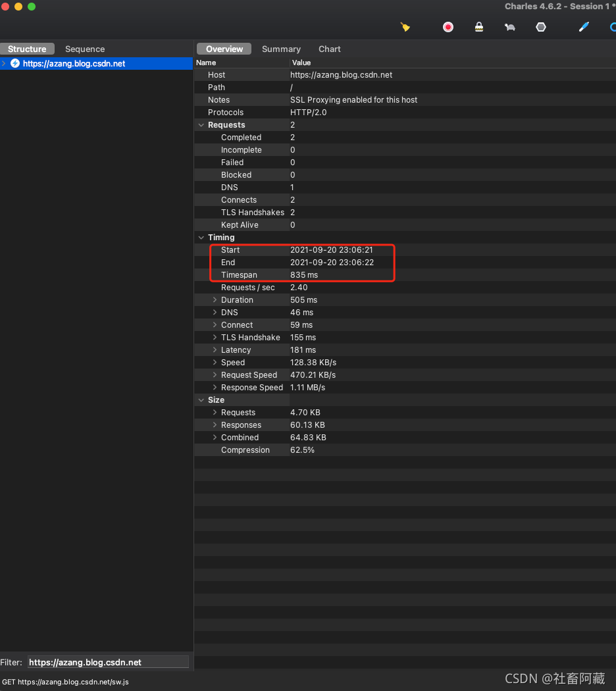Switch to the Structure view
The height and width of the screenshot is (691, 616).
tap(27, 49)
